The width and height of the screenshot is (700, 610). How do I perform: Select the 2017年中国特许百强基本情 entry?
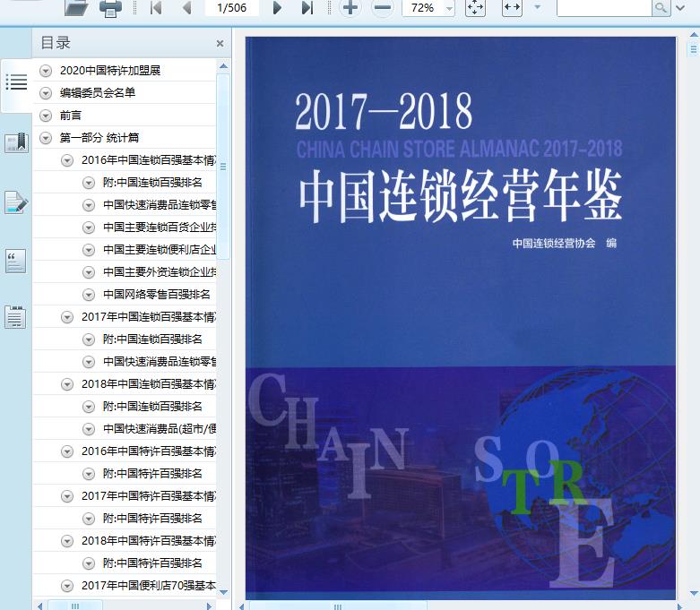point(149,495)
